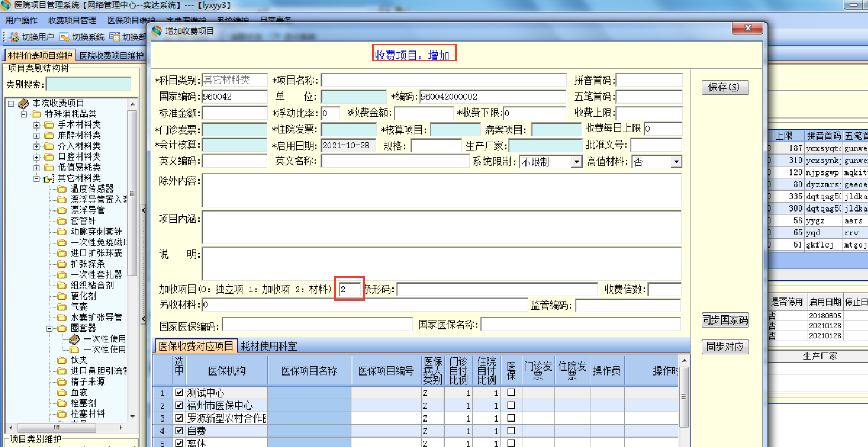Viewport: 868px width, 447px height.
Task: Click the folder icon beside 硬化剂
Action: pos(62,296)
